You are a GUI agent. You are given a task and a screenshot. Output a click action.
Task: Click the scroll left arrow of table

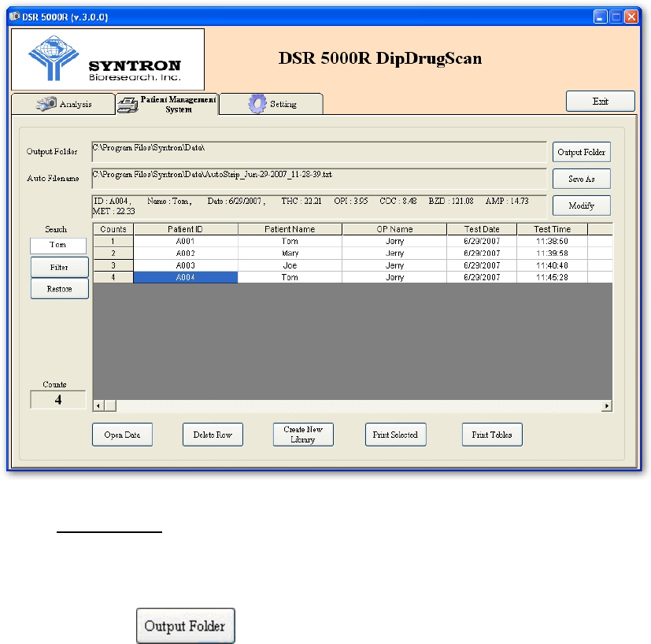point(98,405)
